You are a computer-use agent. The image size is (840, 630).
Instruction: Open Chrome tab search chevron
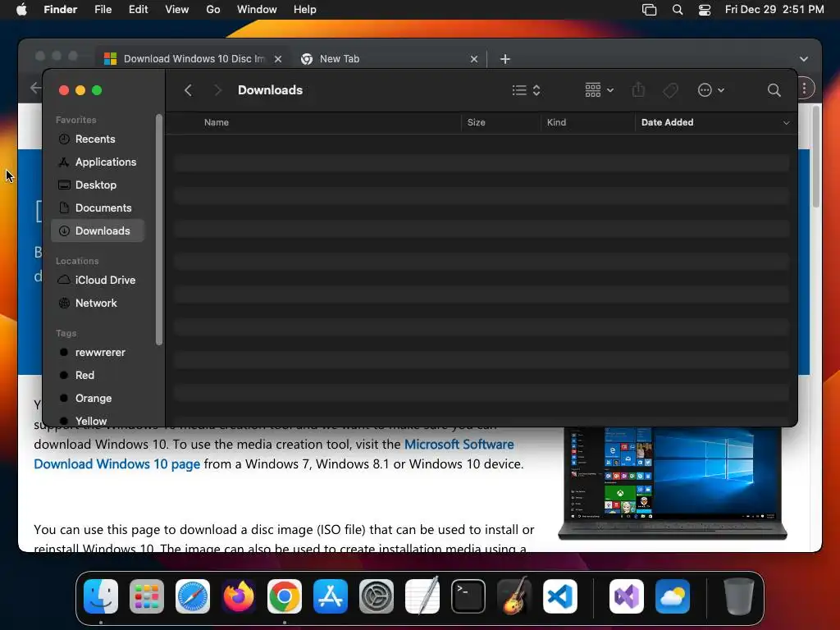tap(804, 59)
